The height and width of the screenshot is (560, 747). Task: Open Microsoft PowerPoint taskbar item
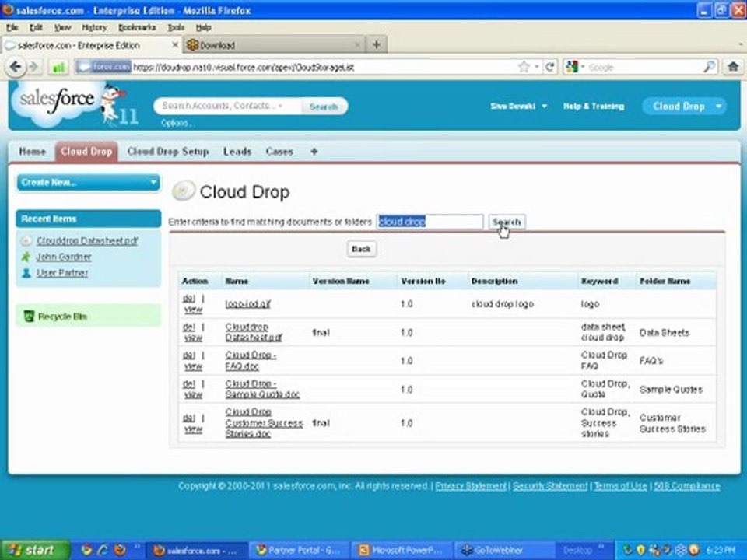coord(402,551)
